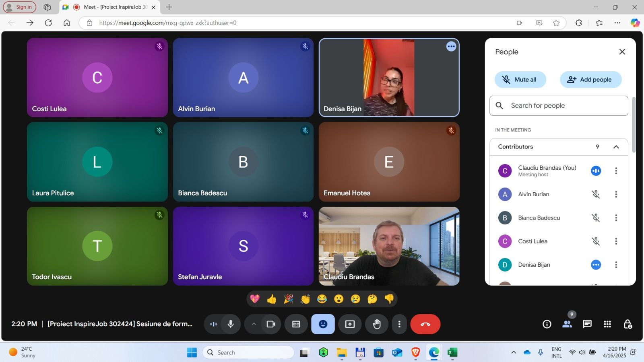Viewport: 644px width, 362px height.
Task: Open Excel from the taskbar
Action: (x=452, y=352)
